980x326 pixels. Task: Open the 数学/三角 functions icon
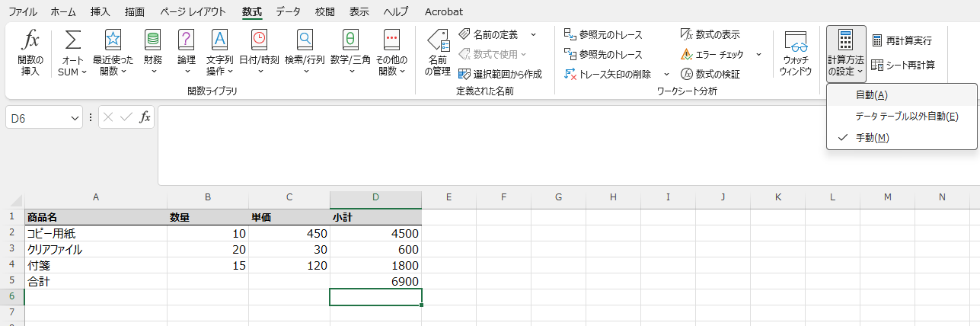350,40
